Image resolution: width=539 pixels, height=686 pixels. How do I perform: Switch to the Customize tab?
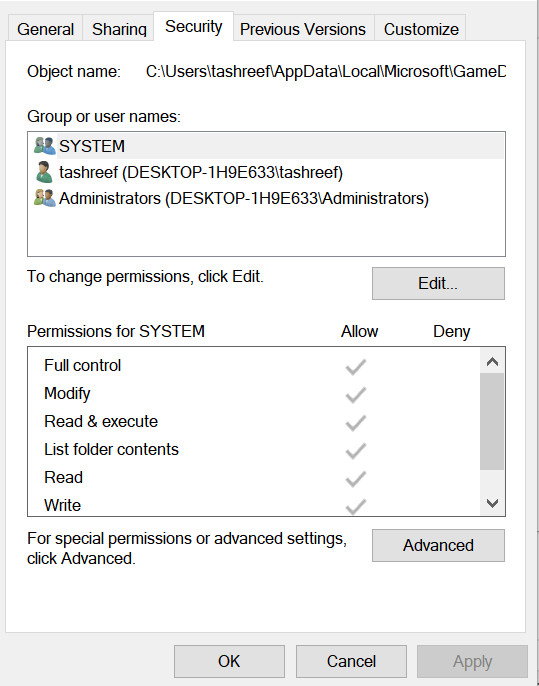pyautogui.click(x=421, y=29)
